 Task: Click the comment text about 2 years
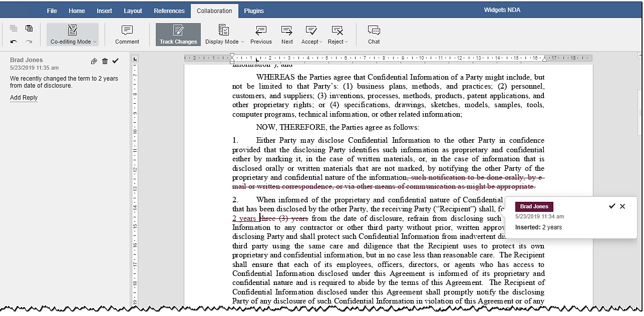click(x=64, y=82)
